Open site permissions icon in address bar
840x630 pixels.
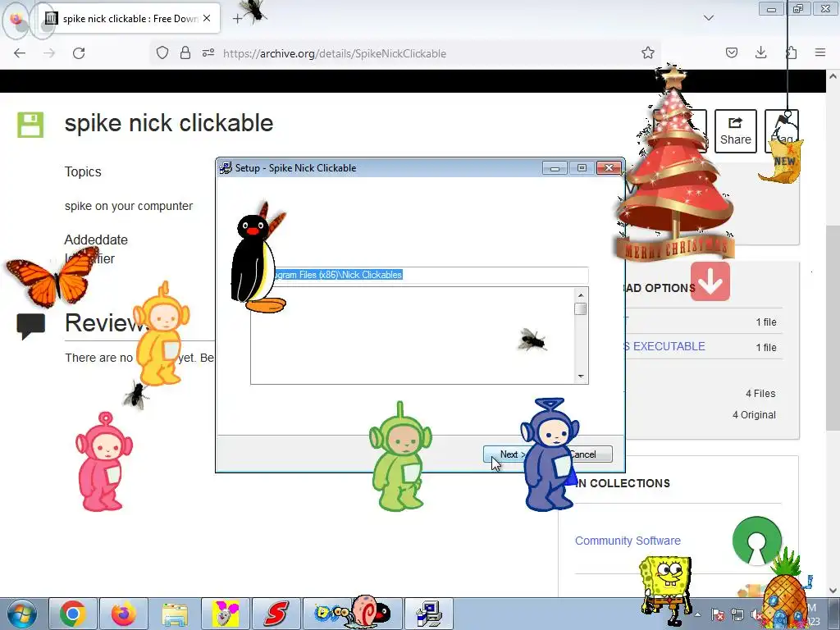[x=208, y=52]
